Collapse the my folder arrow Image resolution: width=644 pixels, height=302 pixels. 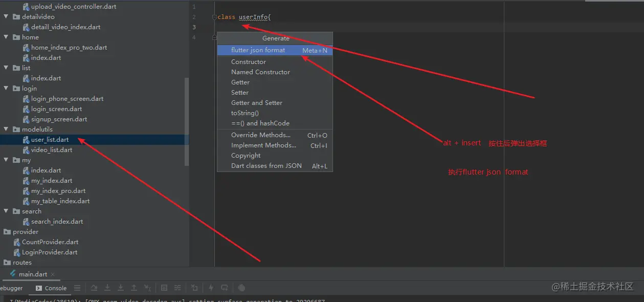pos(6,160)
